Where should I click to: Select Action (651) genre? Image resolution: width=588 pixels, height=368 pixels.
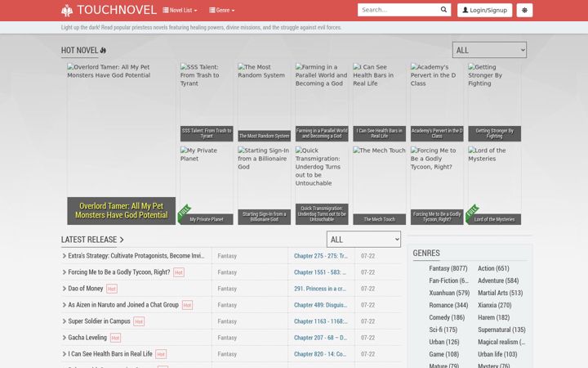(493, 268)
